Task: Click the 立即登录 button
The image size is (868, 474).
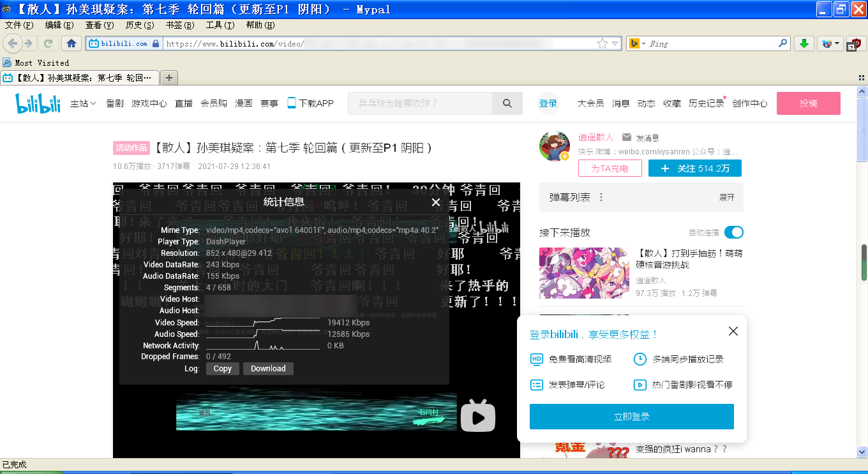Action: tap(632, 417)
